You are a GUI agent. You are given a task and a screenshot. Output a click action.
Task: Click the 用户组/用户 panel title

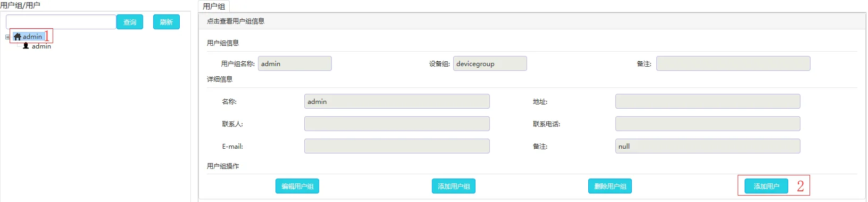(20, 5)
